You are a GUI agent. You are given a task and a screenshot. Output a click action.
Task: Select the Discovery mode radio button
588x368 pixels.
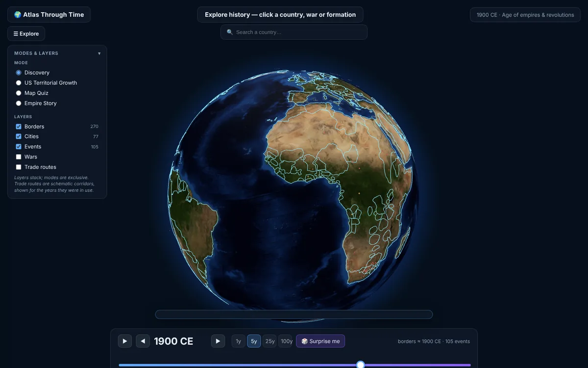tap(19, 73)
